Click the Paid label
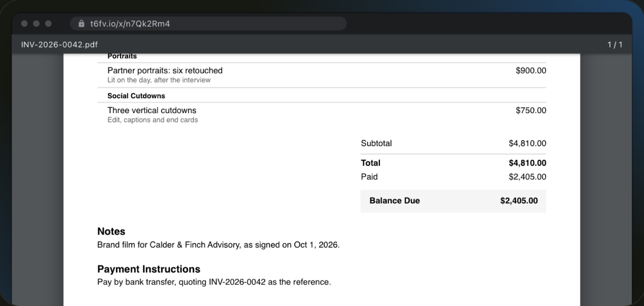This screenshot has height=306, width=644. [369, 177]
